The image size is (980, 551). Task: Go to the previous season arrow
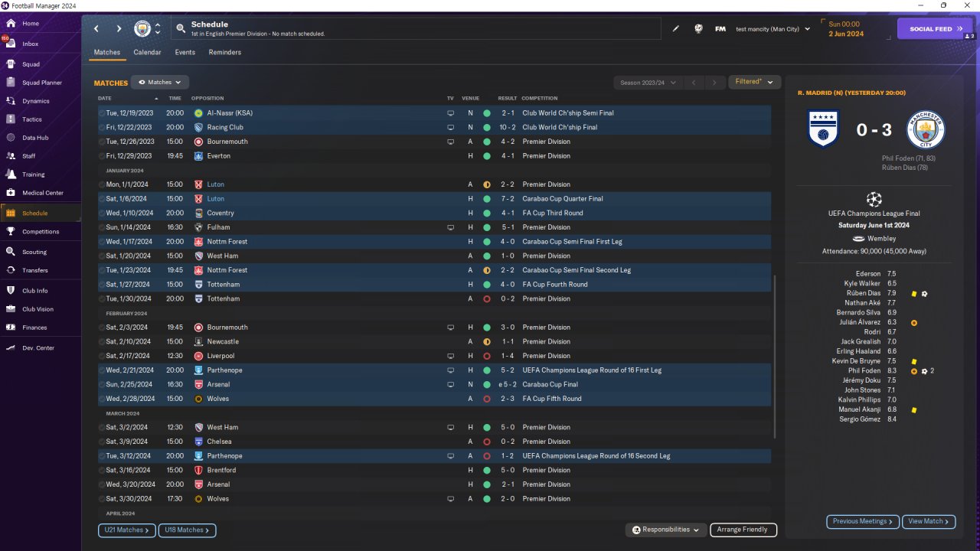click(x=694, y=83)
